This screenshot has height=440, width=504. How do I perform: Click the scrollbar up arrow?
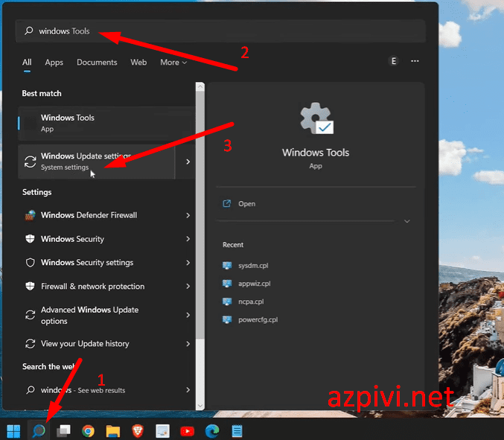coord(200,87)
